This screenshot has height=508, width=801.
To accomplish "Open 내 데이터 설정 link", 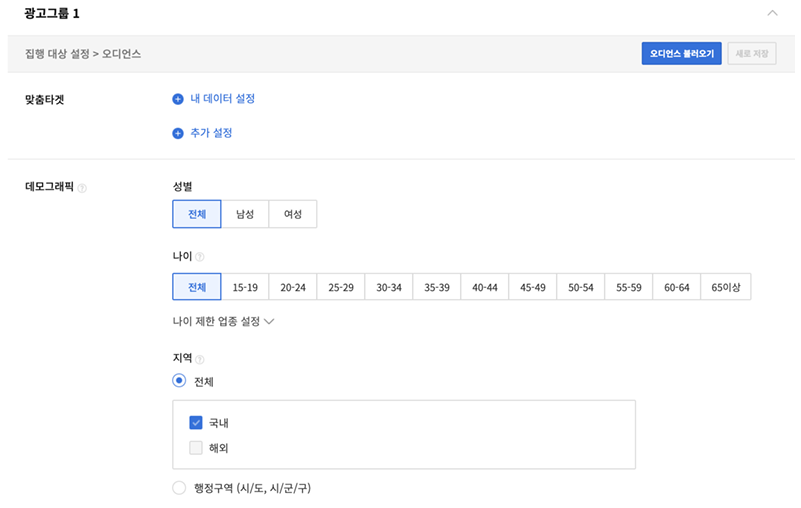I will tap(222, 99).
